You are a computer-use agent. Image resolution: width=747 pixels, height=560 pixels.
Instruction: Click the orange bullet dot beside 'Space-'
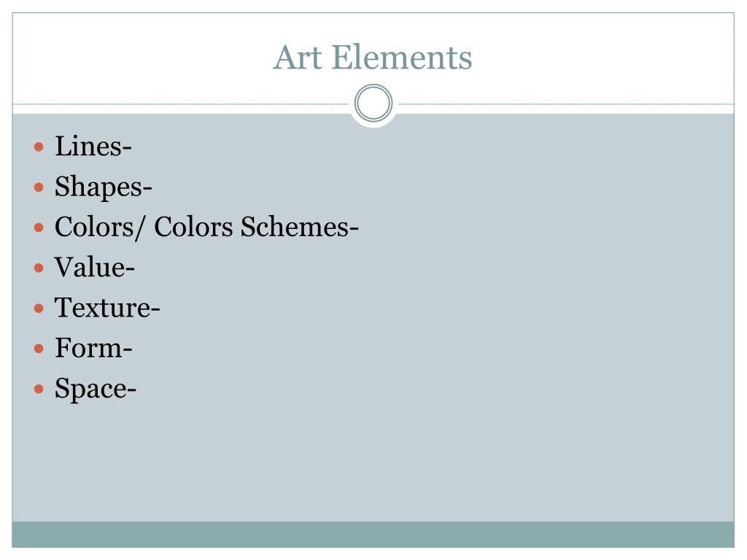click(39, 389)
